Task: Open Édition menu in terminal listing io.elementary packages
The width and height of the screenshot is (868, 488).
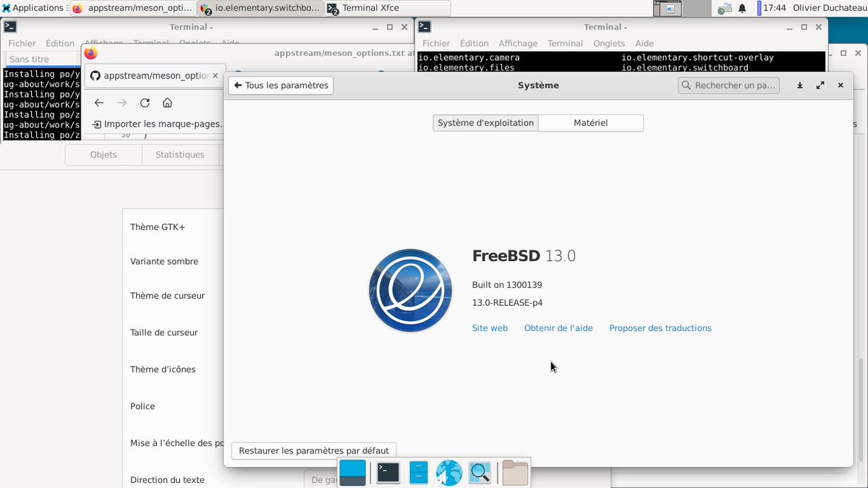Action: point(475,43)
